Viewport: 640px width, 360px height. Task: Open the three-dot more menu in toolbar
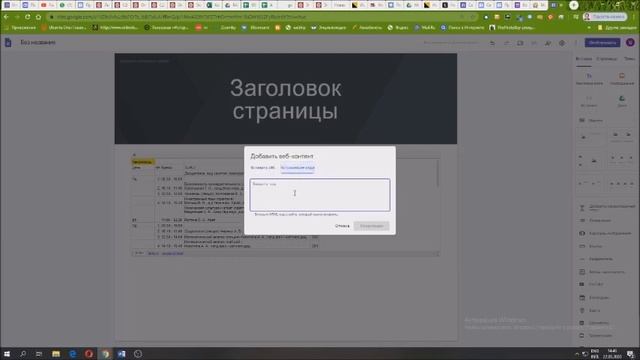coord(576,43)
